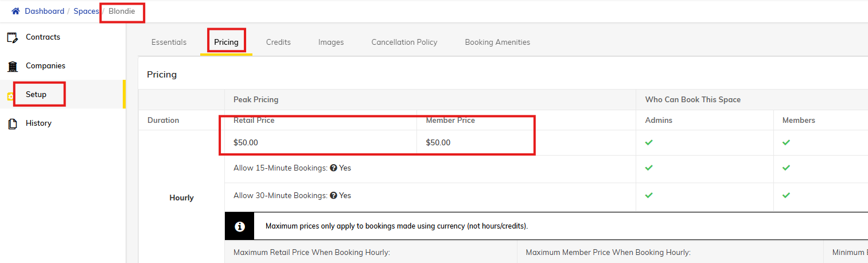Click Admins green checkmark in $50.00 price row
This screenshot has height=263, width=868.
[649, 142]
